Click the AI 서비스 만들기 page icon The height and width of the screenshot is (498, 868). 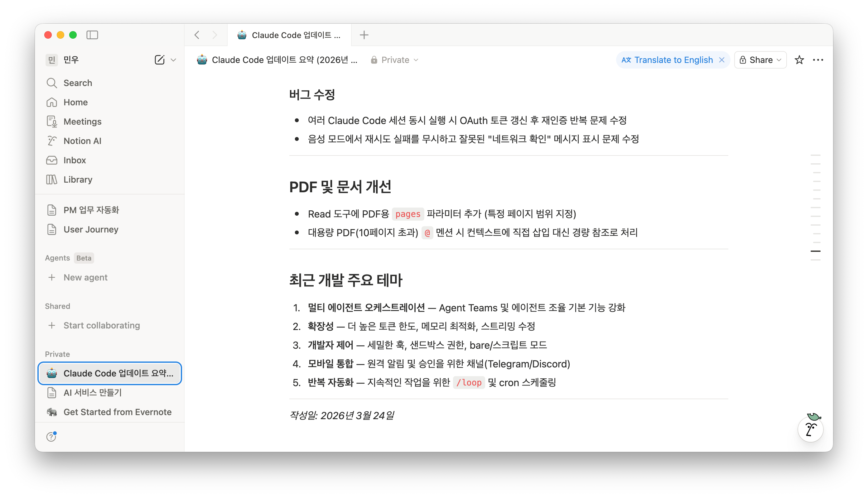coord(52,393)
